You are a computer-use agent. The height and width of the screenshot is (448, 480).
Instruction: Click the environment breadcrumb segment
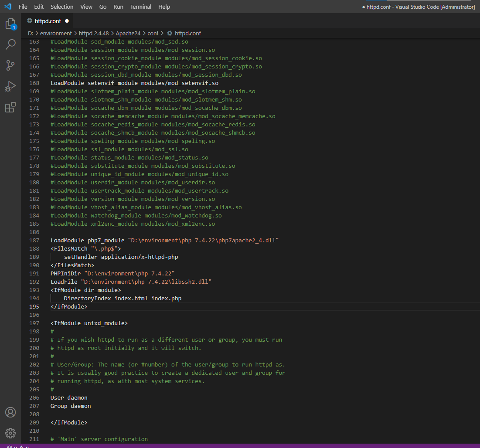click(56, 34)
